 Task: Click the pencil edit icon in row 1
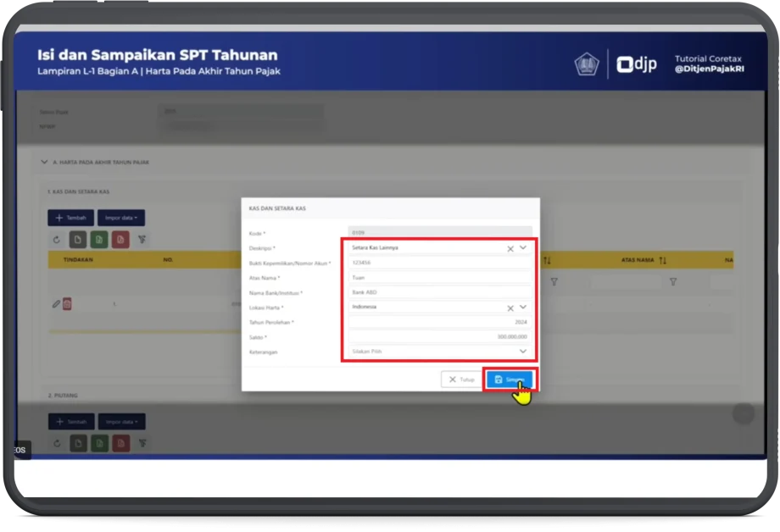pos(56,304)
